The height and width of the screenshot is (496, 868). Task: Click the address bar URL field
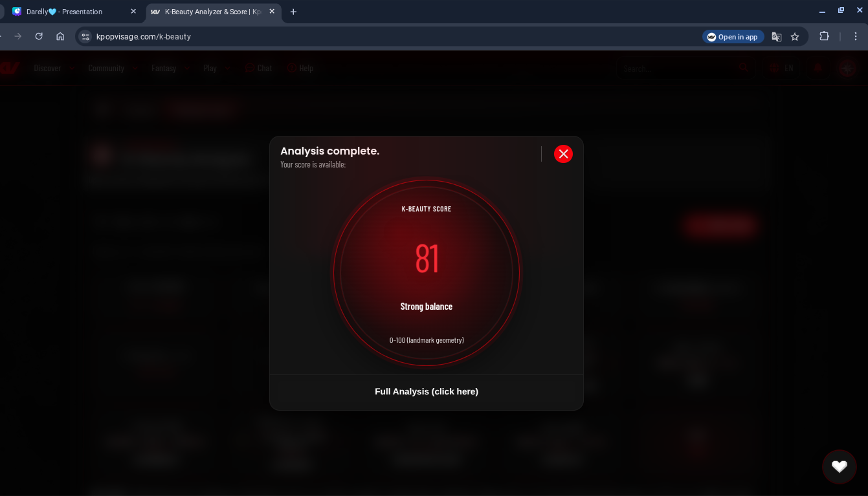(388, 37)
